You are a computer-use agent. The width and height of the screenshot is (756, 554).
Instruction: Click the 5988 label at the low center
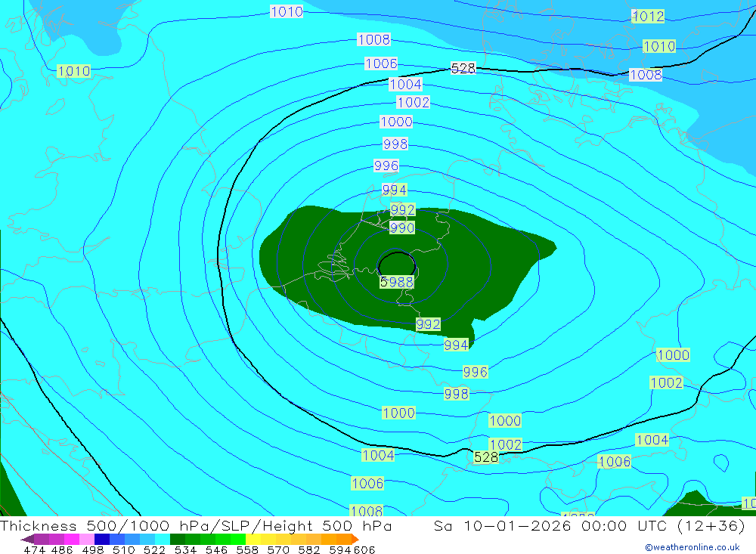tap(397, 282)
